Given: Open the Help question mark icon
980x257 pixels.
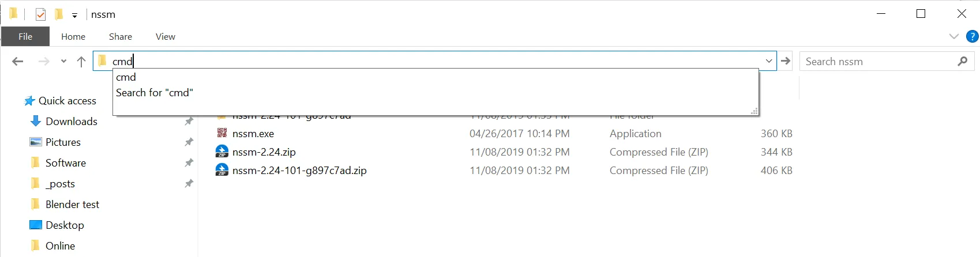Looking at the screenshot, I should tap(973, 36).
